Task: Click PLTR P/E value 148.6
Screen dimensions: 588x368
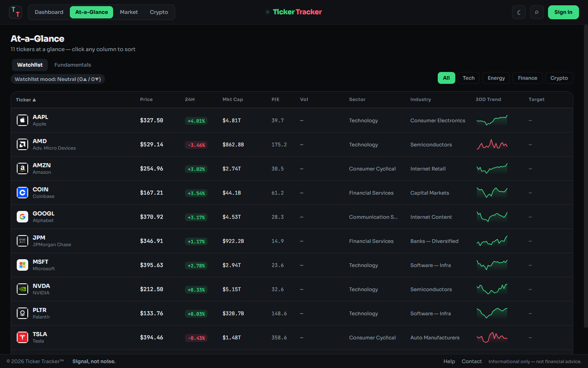Action: pyautogui.click(x=279, y=314)
